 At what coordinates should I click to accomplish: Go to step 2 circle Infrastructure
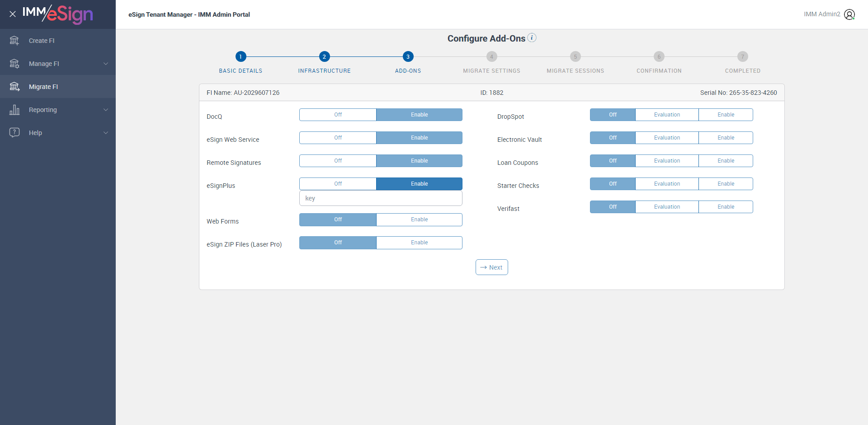324,56
